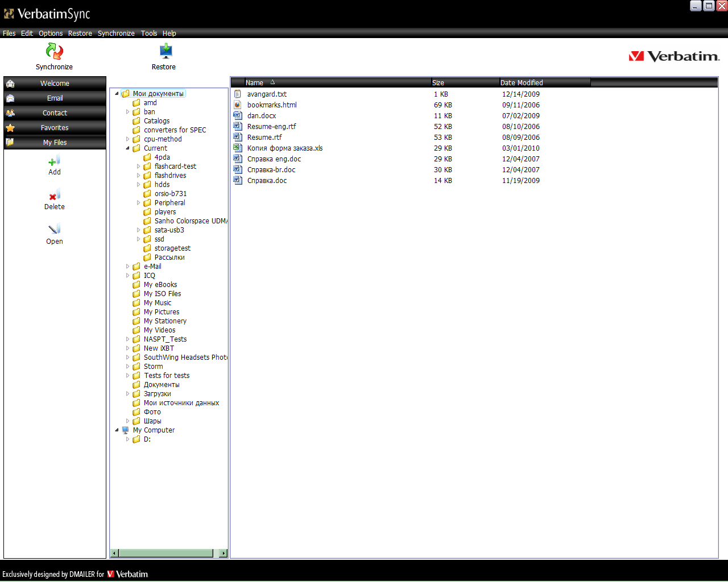Viewport: 728px width, 582px height.
Task: Expand the Peripheral folder node
Action: (x=138, y=203)
